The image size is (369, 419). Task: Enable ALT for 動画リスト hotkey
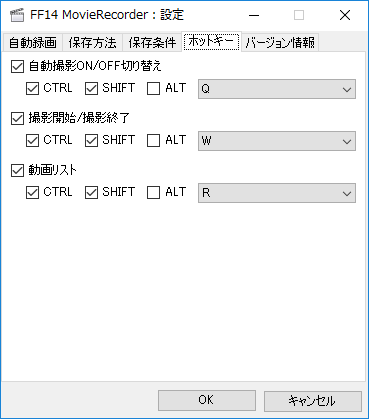click(153, 193)
